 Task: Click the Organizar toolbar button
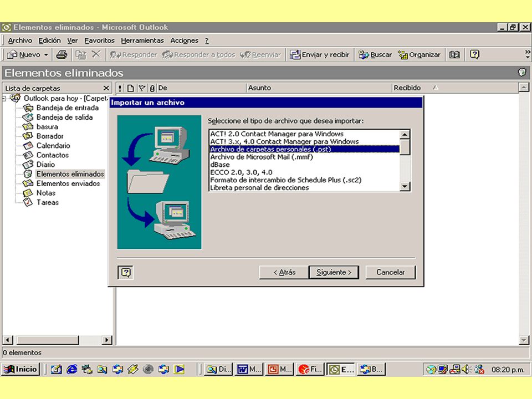pos(419,55)
